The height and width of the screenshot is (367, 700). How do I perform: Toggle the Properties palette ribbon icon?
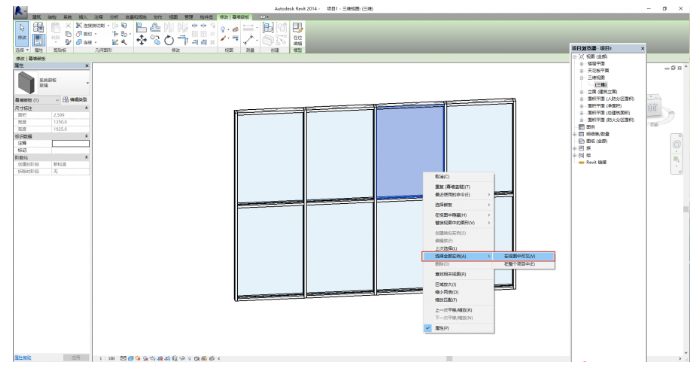click(38, 40)
